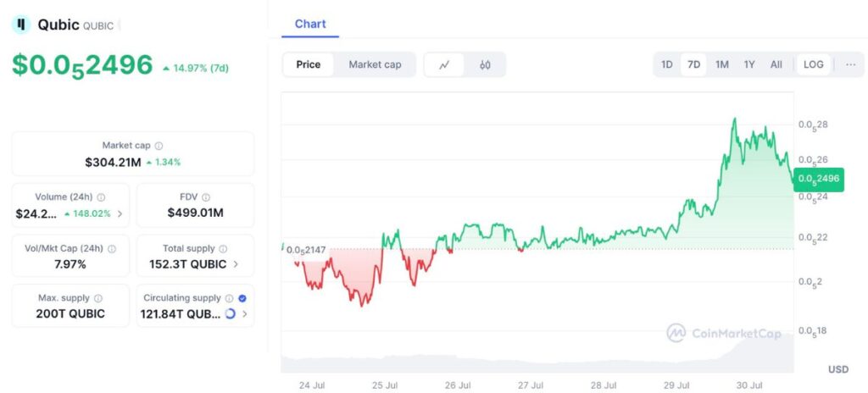Enable LOG scale on chart
The height and width of the screenshot is (393, 868).
(x=813, y=64)
